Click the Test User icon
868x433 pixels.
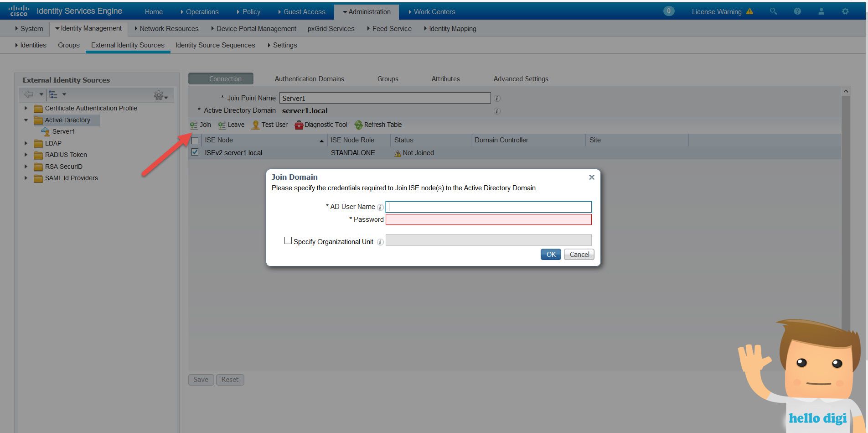click(x=256, y=125)
